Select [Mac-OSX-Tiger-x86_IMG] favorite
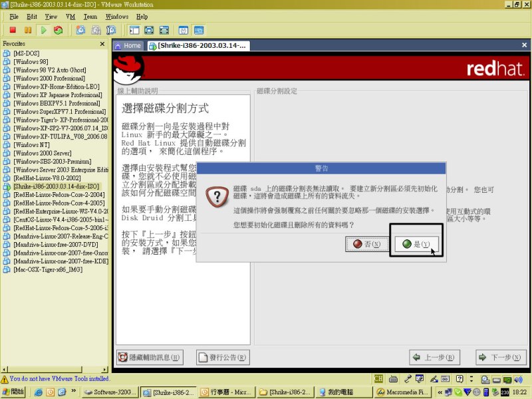The image size is (532, 399). (48, 269)
